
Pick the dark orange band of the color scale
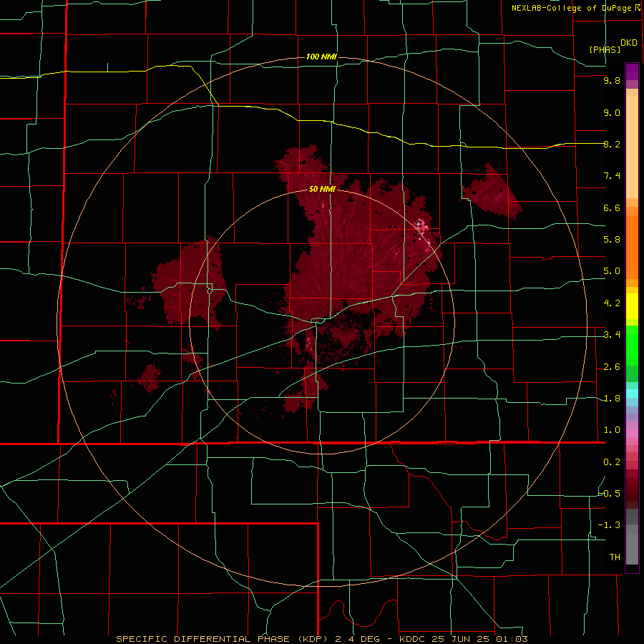pos(632,247)
